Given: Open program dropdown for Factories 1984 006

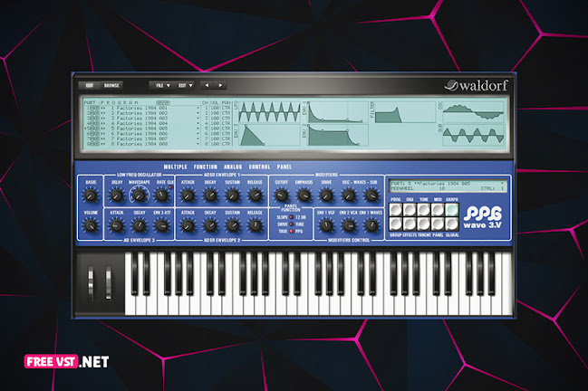Looking at the screenshot, I should (198, 134).
